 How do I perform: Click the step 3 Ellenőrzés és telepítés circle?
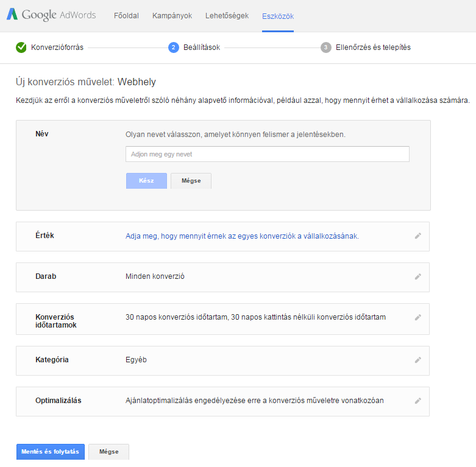(325, 47)
